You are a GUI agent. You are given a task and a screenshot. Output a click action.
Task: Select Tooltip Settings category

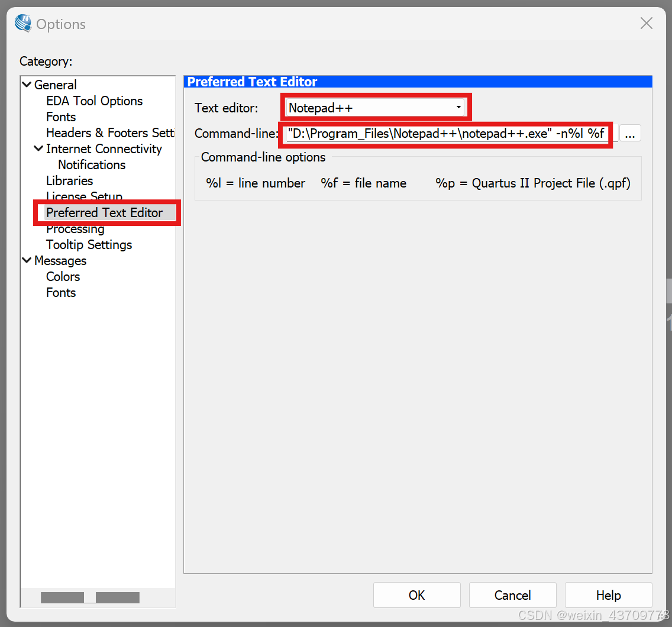coord(89,245)
